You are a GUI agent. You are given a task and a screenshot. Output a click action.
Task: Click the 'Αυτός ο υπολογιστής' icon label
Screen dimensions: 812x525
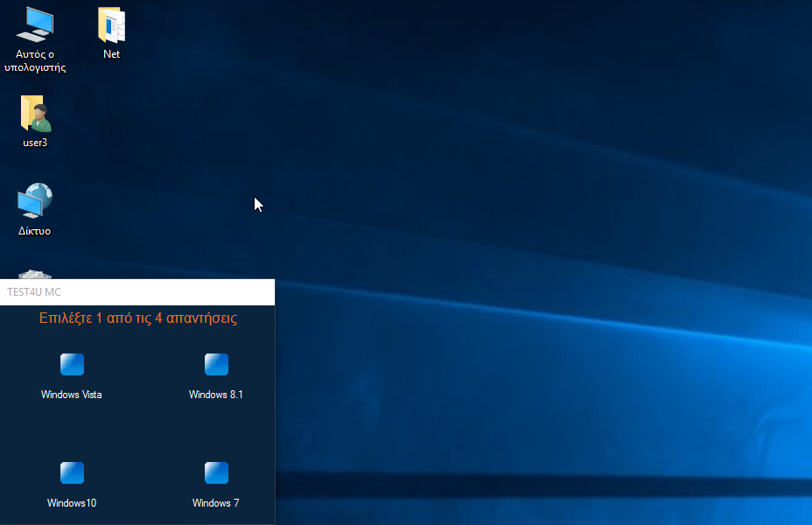pos(35,61)
